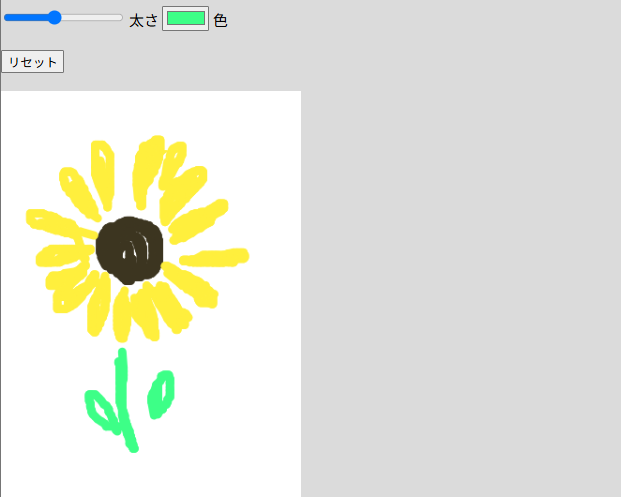This screenshot has height=497, width=621.
Task: Click the 色 label
Action: (x=220, y=21)
